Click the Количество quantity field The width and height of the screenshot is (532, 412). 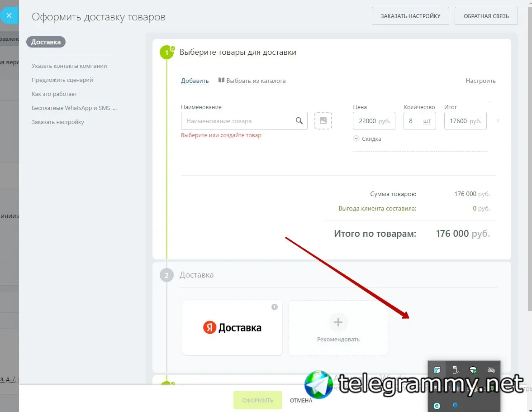tap(419, 121)
